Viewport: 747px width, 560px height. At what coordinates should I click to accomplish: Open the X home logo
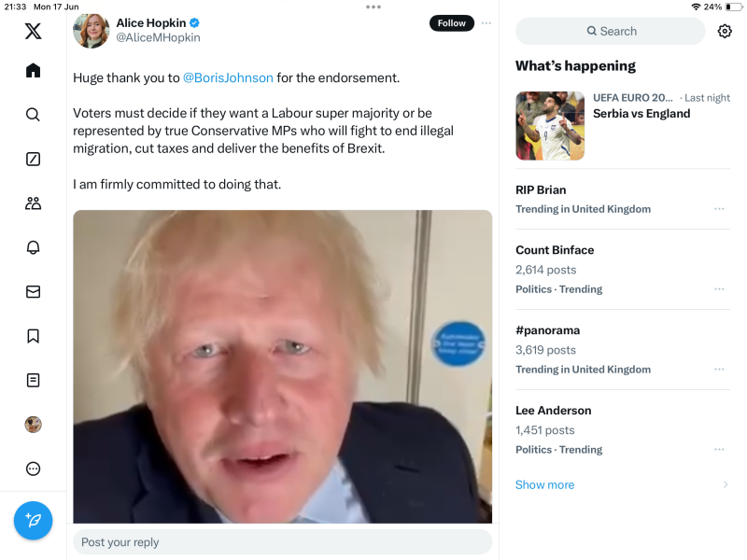[33, 31]
